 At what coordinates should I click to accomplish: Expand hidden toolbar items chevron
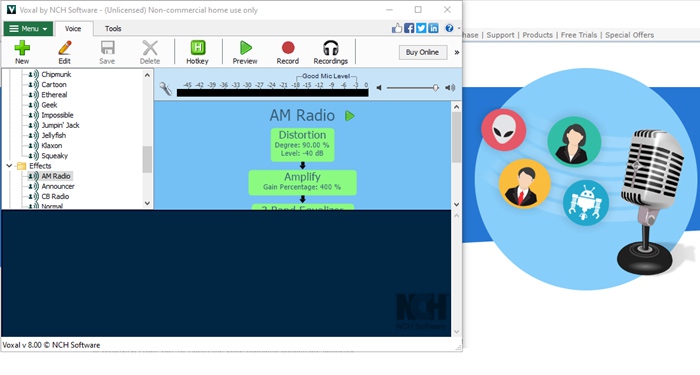[457, 52]
